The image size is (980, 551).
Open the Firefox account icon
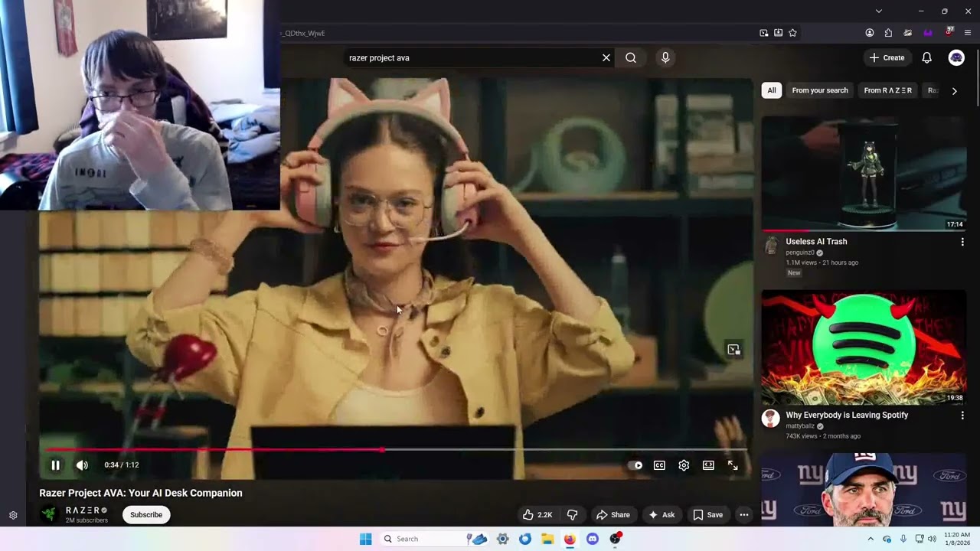click(x=870, y=33)
